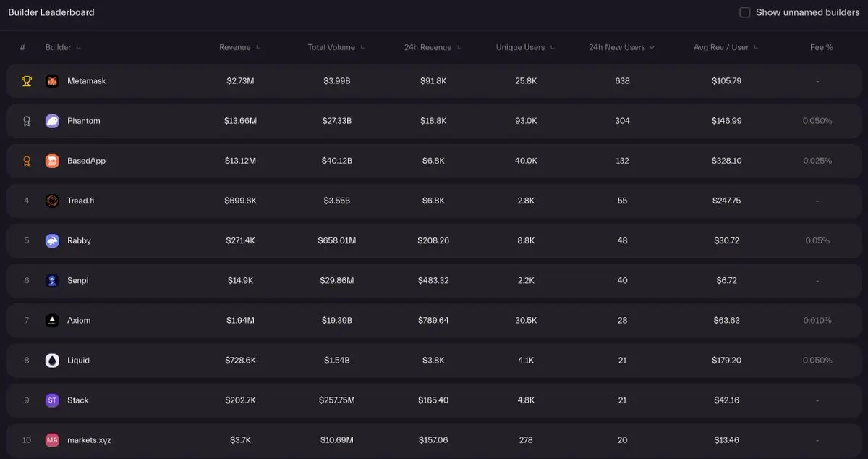
Task: Click the Fee % column header
Action: [821, 47]
